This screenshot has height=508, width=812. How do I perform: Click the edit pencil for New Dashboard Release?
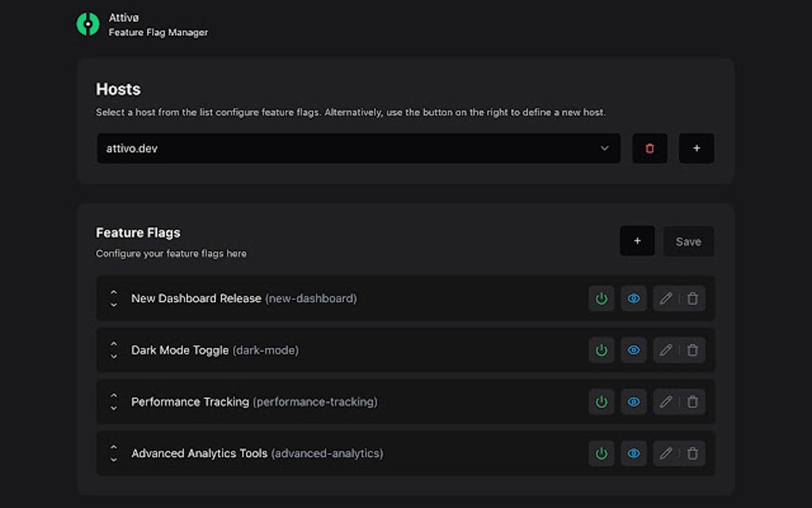pyautogui.click(x=666, y=298)
